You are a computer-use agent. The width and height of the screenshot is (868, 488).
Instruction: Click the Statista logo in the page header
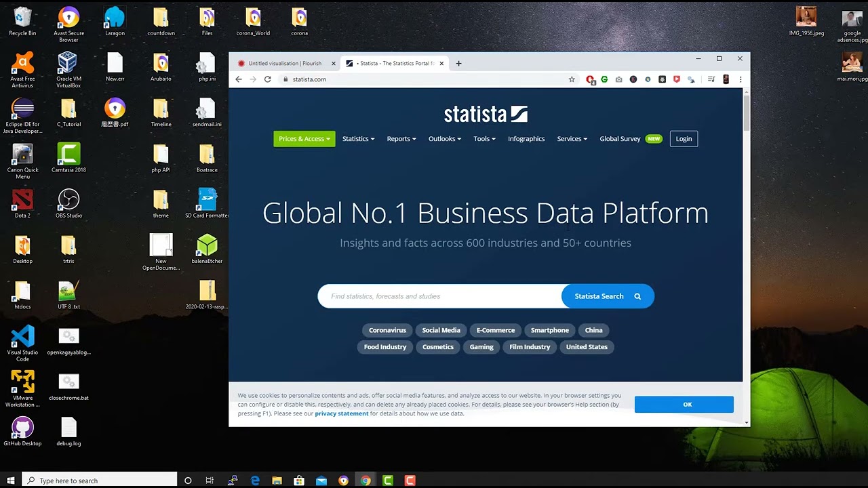point(486,114)
